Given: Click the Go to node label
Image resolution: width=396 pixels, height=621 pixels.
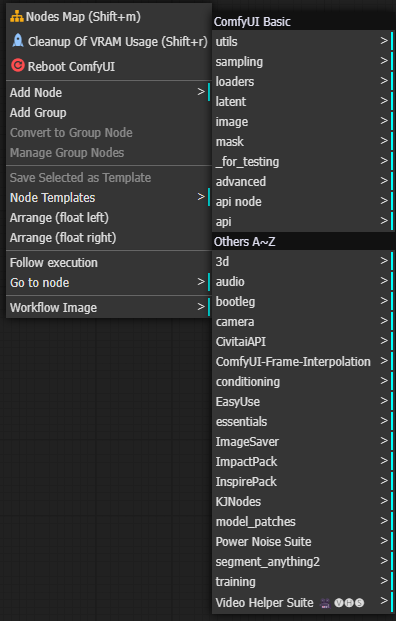Looking at the screenshot, I should (x=39, y=283).
